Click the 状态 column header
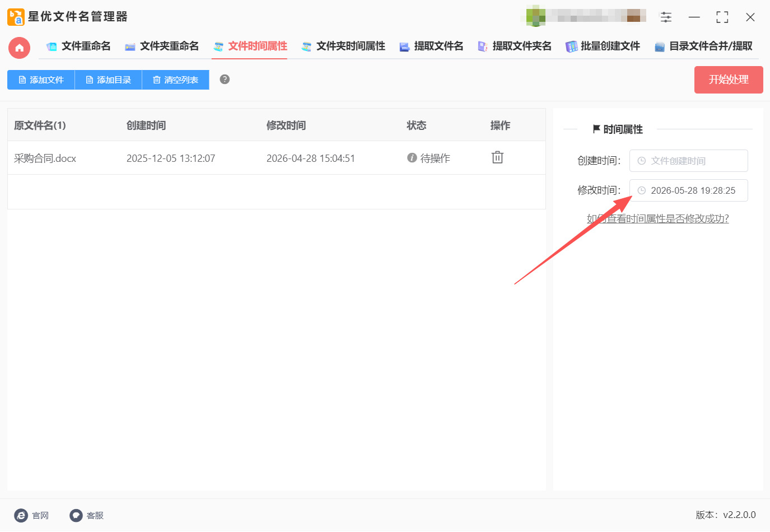This screenshot has width=770, height=532. pos(417,125)
